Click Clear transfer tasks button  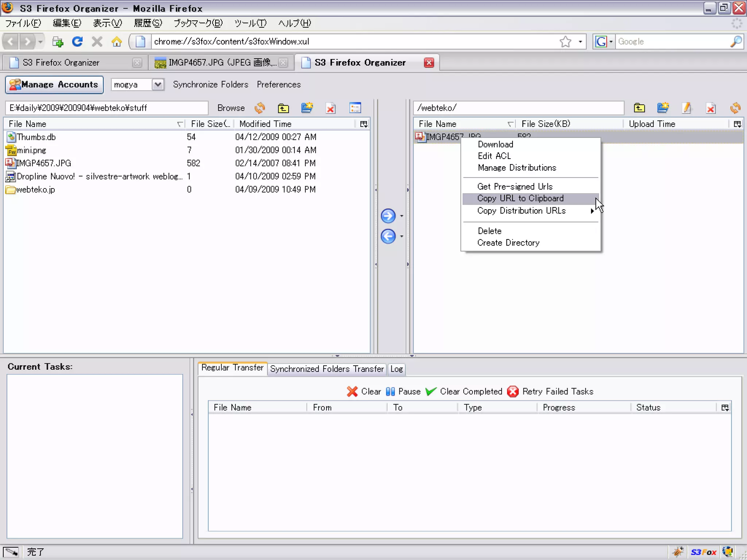(364, 392)
